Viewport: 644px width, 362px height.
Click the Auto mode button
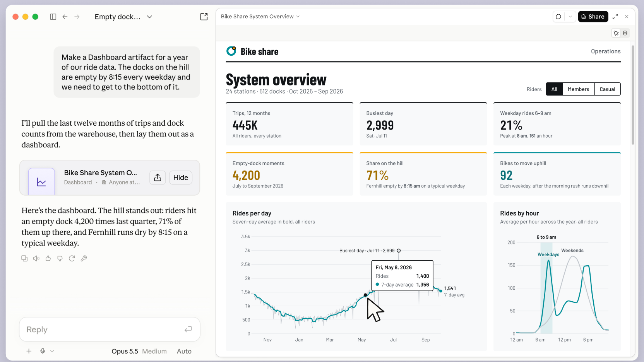tap(184, 351)
